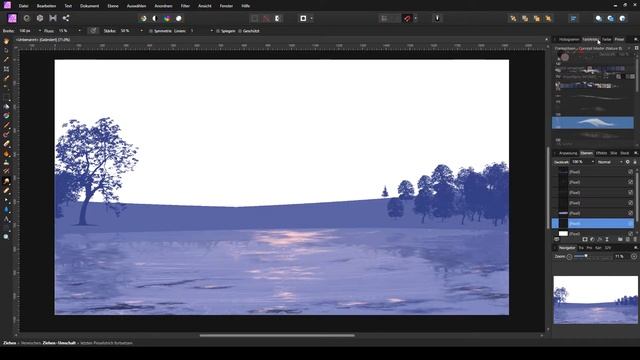Apply Auto Contrast from toolbar
The width and height of the screenshot is (640, 360).
point(155,18)
